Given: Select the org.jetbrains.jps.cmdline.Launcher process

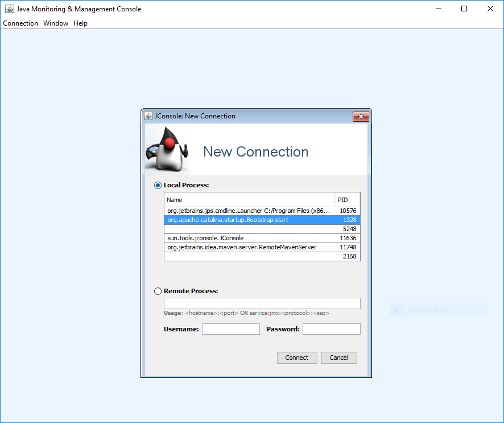Looking at the screenshot, I should click(x=249, y=211).
